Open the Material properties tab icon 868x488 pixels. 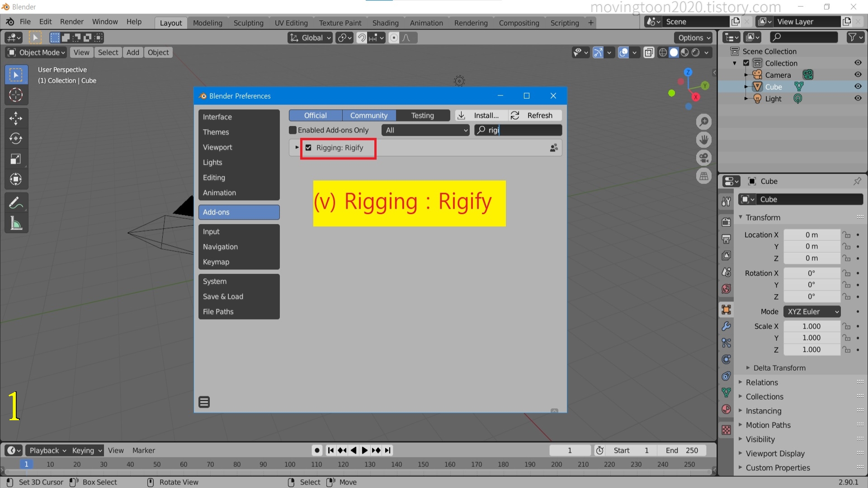click(x=726, y=409)
